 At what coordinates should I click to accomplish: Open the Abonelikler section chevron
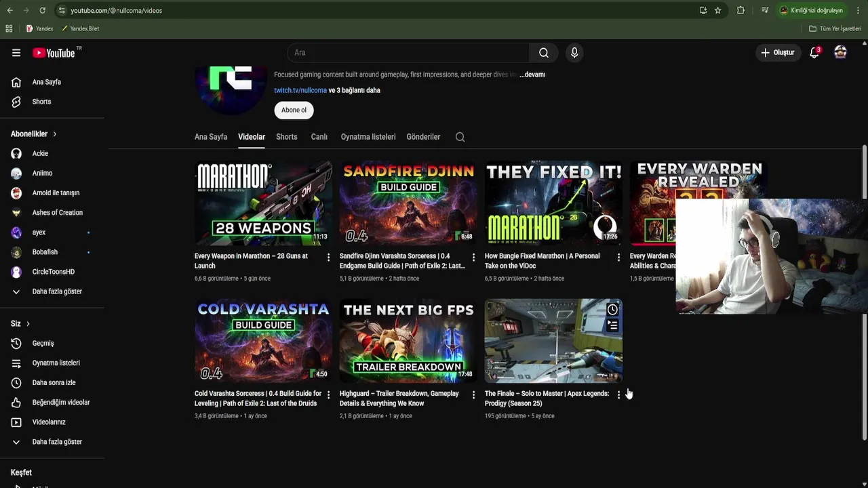(x=54, y=134)
